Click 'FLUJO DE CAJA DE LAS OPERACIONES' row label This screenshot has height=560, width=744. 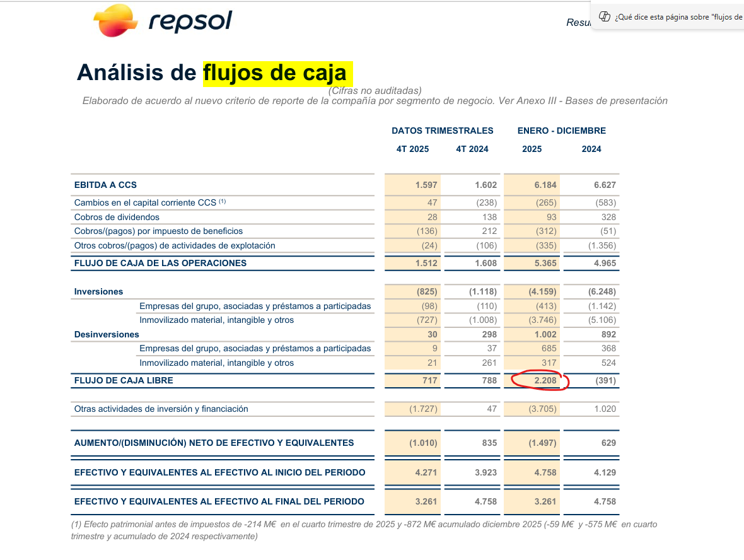tap(160, 263)
